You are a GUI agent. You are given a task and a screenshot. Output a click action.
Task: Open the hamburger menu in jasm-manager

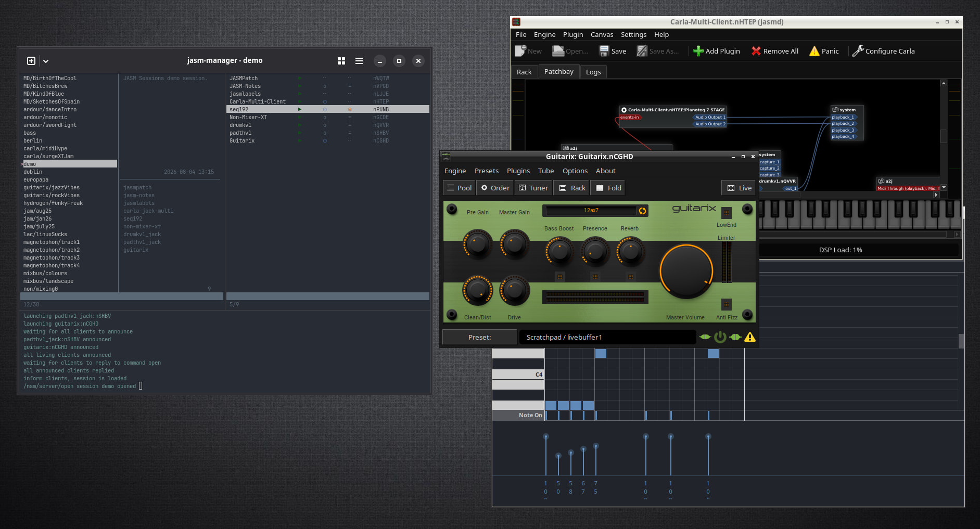pos(359,61)
